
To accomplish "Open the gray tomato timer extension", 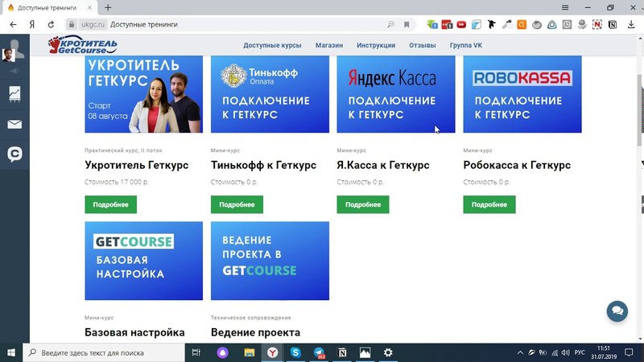I will tap(537, 25).
